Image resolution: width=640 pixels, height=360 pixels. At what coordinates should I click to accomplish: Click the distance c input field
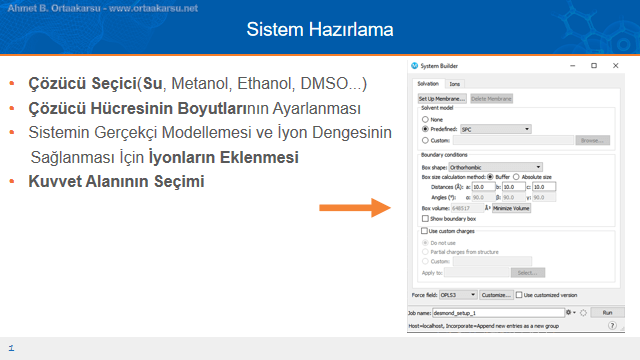544,187
